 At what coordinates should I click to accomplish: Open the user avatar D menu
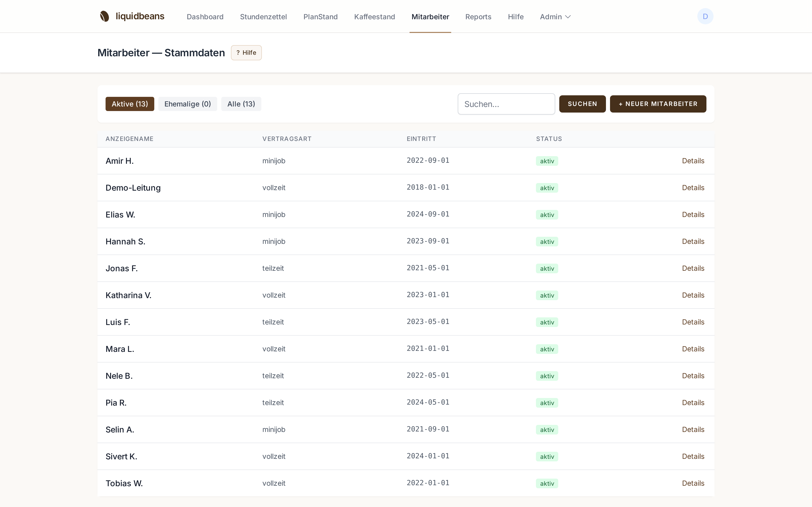coord(705,16)
